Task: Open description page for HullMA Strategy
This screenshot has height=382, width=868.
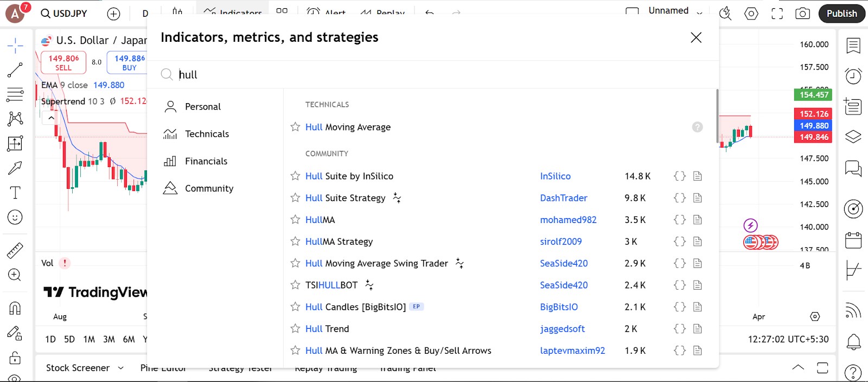Action: (x=698, y=241)
